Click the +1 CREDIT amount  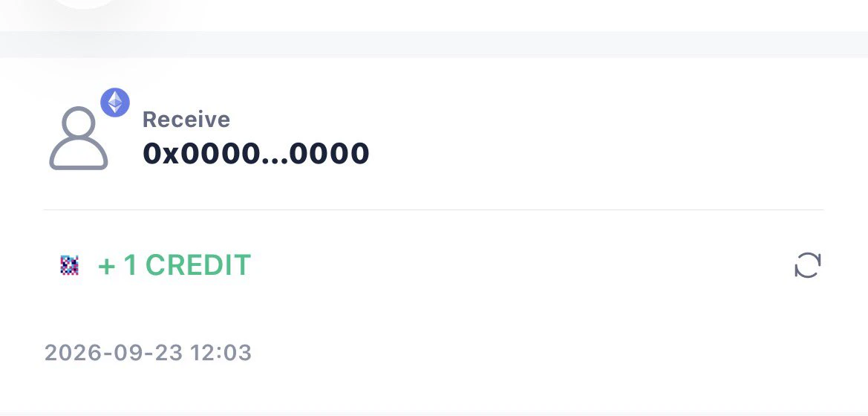pos(174,265)
